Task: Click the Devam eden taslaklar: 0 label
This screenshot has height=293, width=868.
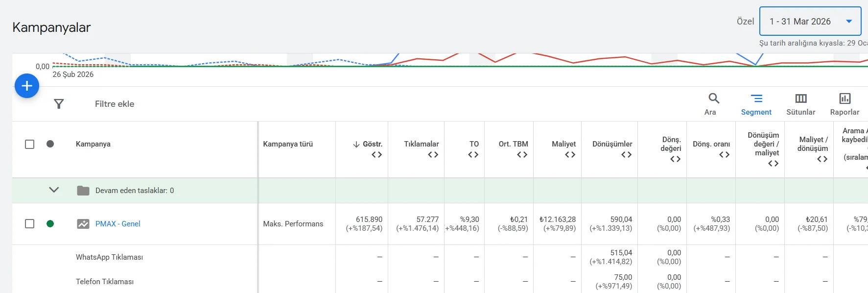Action: coord(135,191)
